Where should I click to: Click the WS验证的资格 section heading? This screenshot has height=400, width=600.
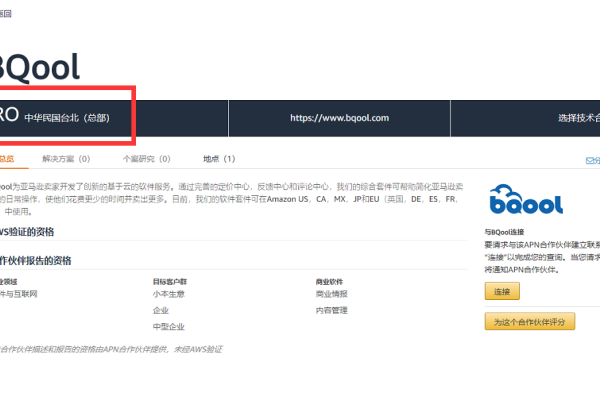click(27, 232)
